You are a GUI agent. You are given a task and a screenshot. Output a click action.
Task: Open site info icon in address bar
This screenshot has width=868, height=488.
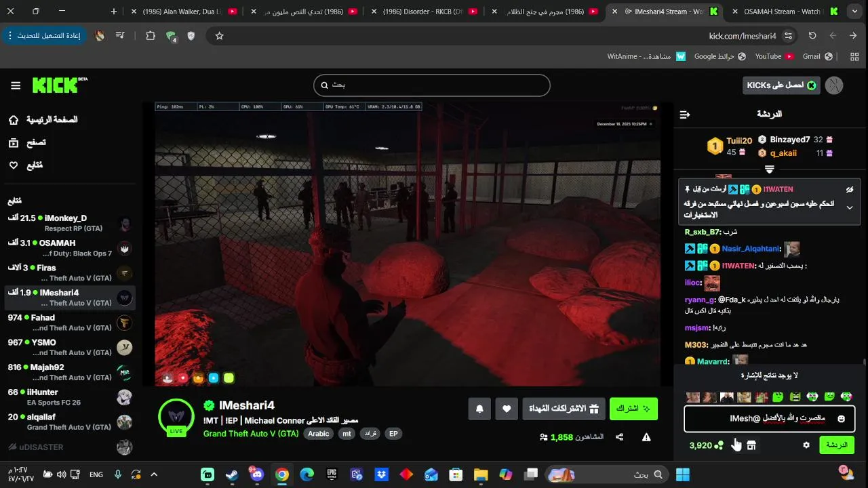788,36
